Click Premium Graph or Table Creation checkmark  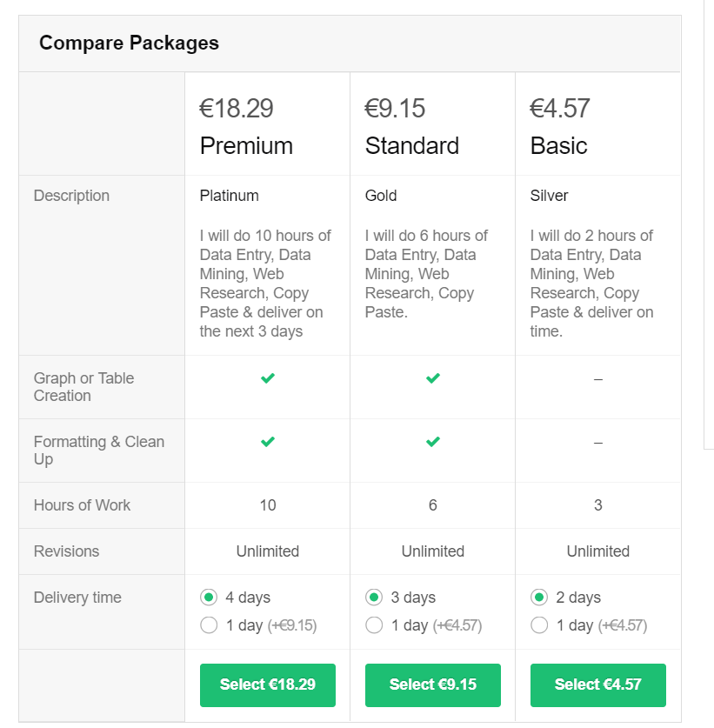(x=267, y=378)
